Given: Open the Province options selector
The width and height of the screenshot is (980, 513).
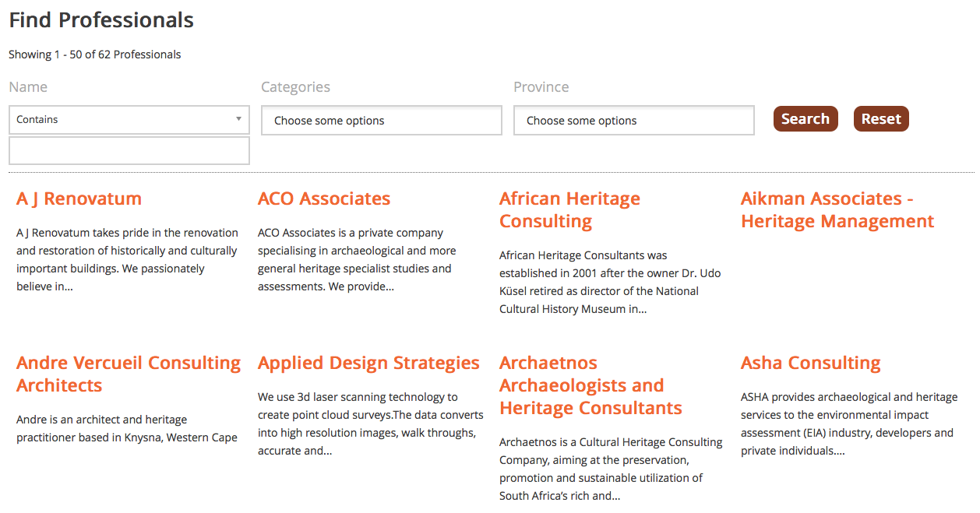Looking at the screenshot, I should click(634, 121).
